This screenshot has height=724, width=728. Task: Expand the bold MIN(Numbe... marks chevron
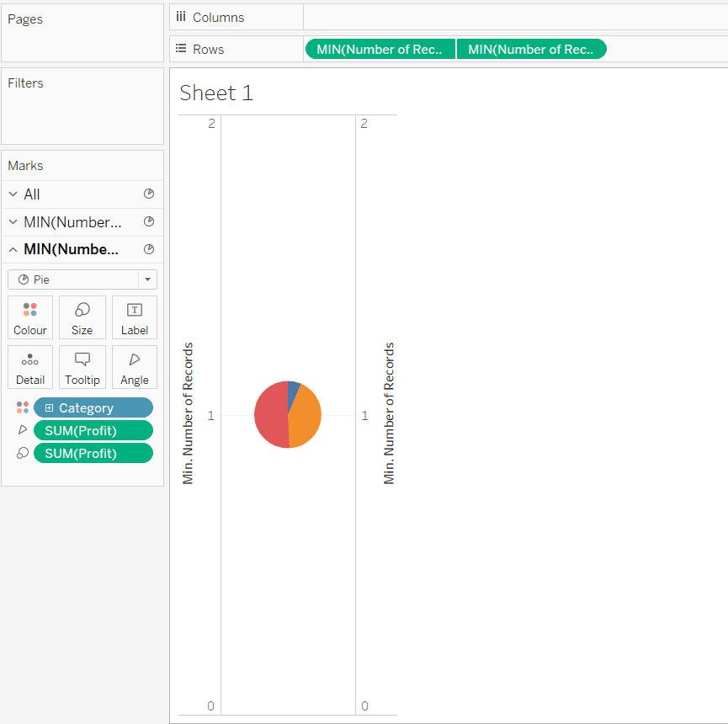click(x=13, y=250)
